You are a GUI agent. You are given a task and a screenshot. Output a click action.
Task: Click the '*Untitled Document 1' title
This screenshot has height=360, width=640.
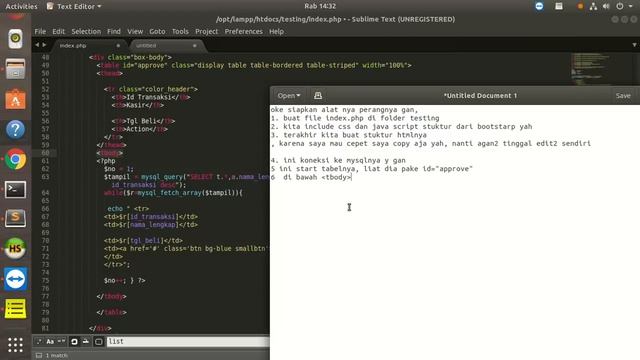click(480, 96)
